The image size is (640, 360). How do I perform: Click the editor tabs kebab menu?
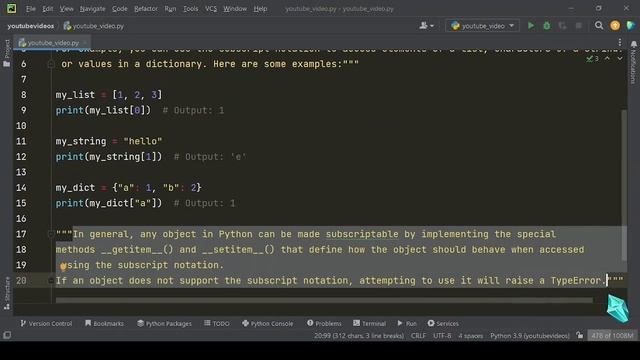620,42
